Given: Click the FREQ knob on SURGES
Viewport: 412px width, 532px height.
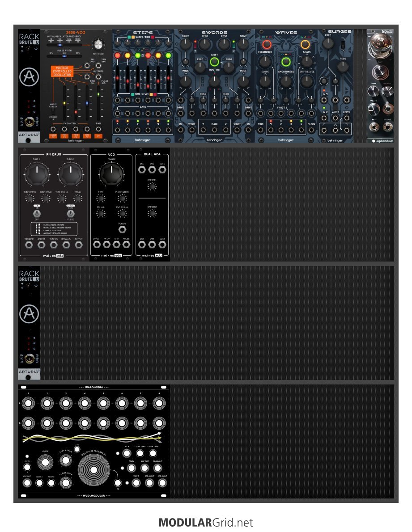Looking at the screenshot, I should point(328,43).
